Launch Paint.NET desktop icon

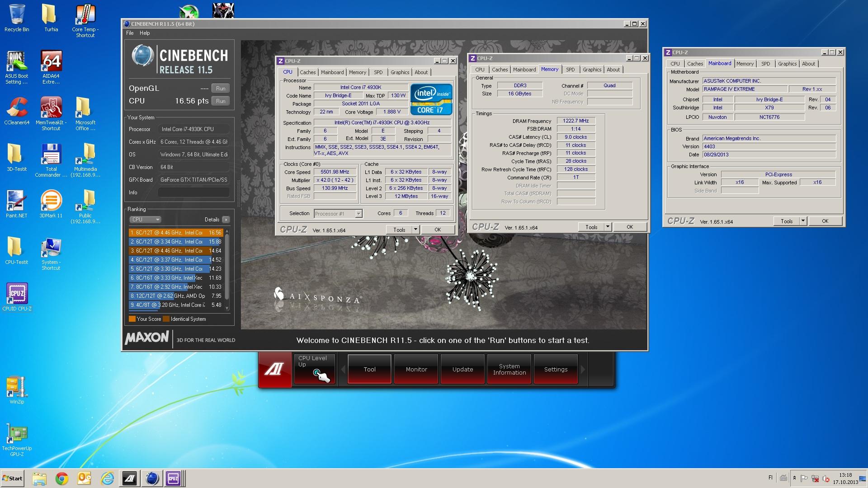17,204
